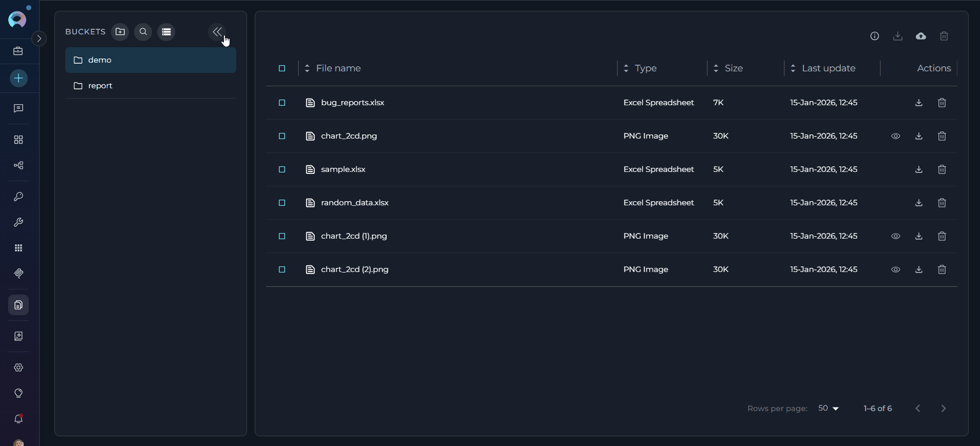Viewport: 980px width, 446px height.
Task: Open the rows per page dropdown
Action: tap(828, 409)
